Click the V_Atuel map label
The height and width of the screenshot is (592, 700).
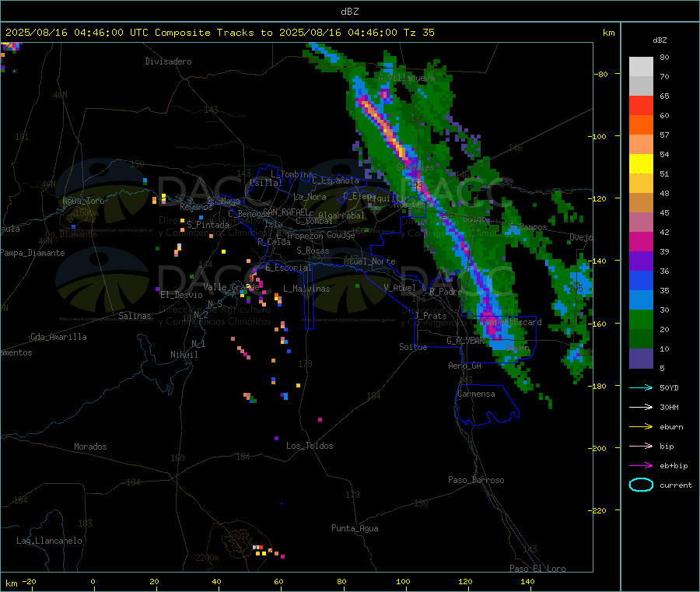pos(400,288)
